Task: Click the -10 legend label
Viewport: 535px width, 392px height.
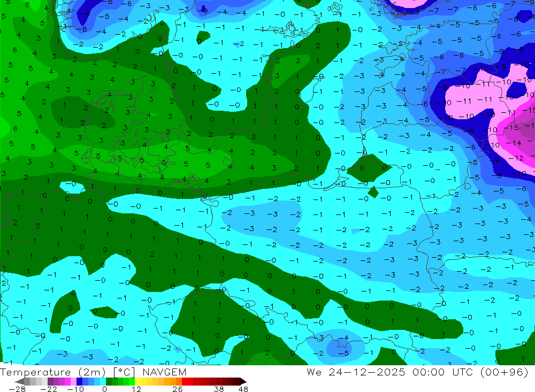Action: [x=75, y=389]
